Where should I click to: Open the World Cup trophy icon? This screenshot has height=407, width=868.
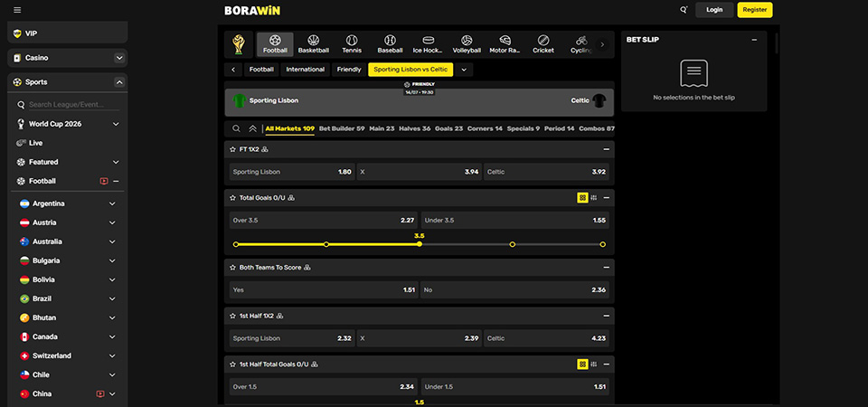[239, 44]
